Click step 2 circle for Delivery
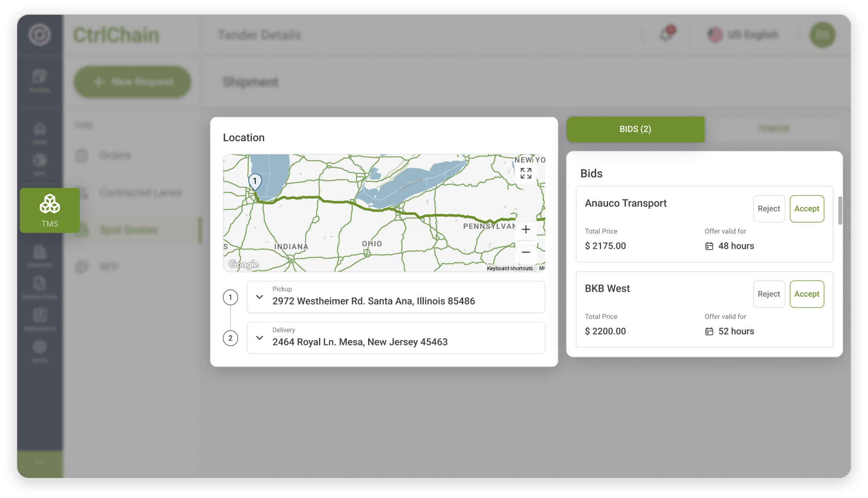Image resolution: width=868 pixels, height=498 pixels. point(230,338)
